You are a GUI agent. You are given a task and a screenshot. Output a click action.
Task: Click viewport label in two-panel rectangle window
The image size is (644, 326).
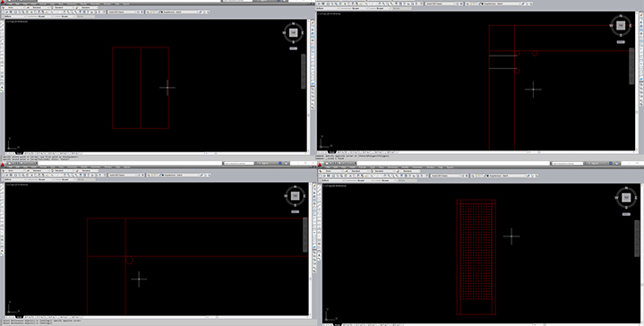point(16,21)
